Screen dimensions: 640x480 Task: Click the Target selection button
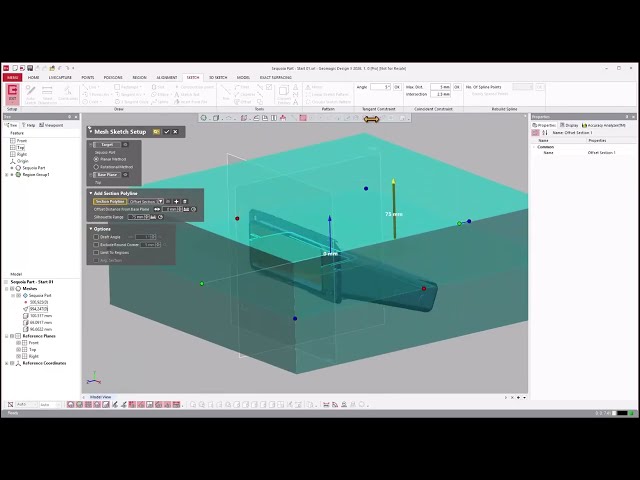[x=107, y=144]
